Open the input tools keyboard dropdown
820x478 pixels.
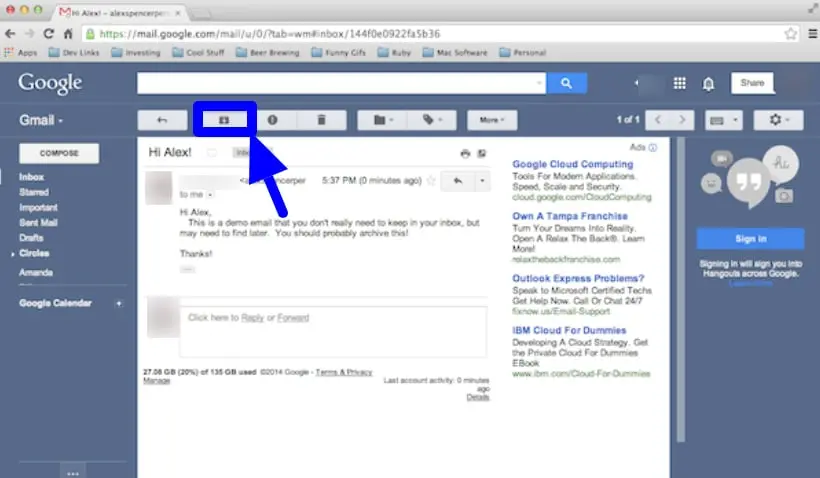[723, 120]
